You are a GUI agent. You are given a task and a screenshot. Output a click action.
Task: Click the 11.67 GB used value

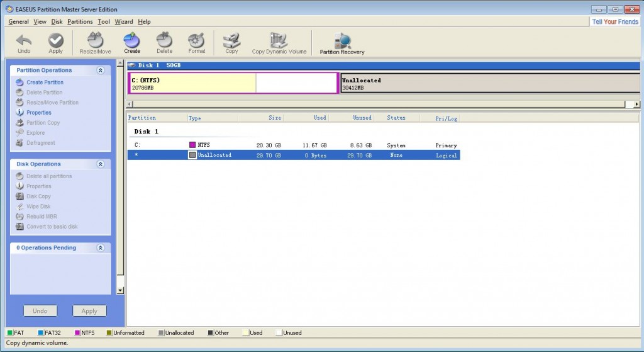pyautogui.click(x=314, y=145)
